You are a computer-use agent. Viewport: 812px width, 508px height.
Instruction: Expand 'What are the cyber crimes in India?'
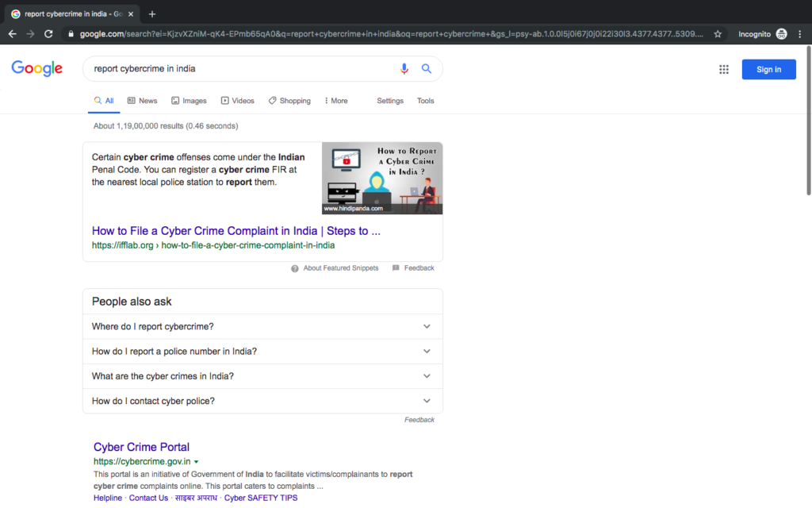pos(262,376)
